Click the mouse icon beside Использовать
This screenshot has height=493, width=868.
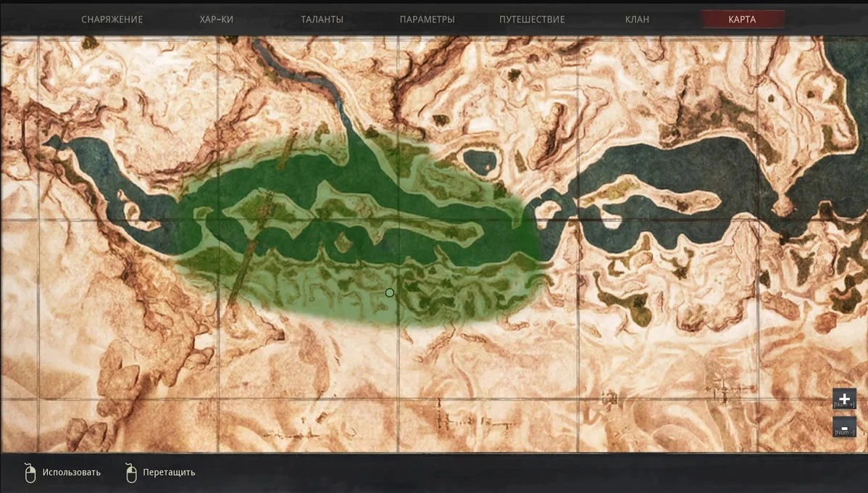coord(30,473)
